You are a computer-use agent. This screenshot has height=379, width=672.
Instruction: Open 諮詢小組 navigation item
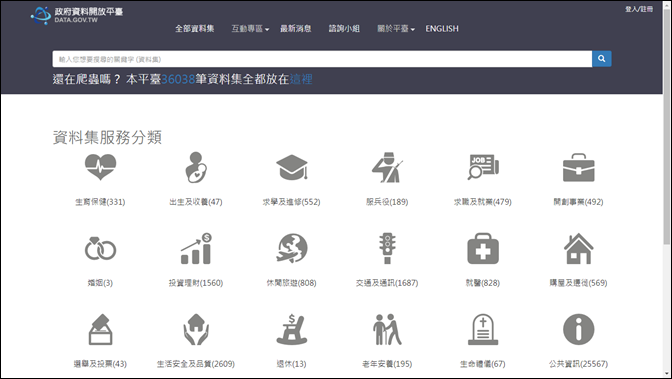(344, 29)
